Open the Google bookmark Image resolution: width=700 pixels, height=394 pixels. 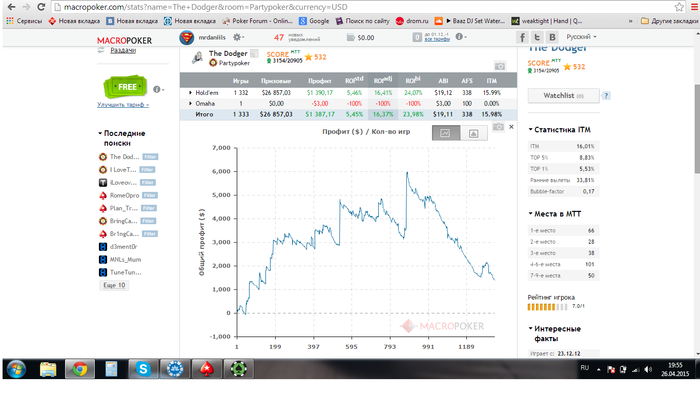[x=314, y=21]
